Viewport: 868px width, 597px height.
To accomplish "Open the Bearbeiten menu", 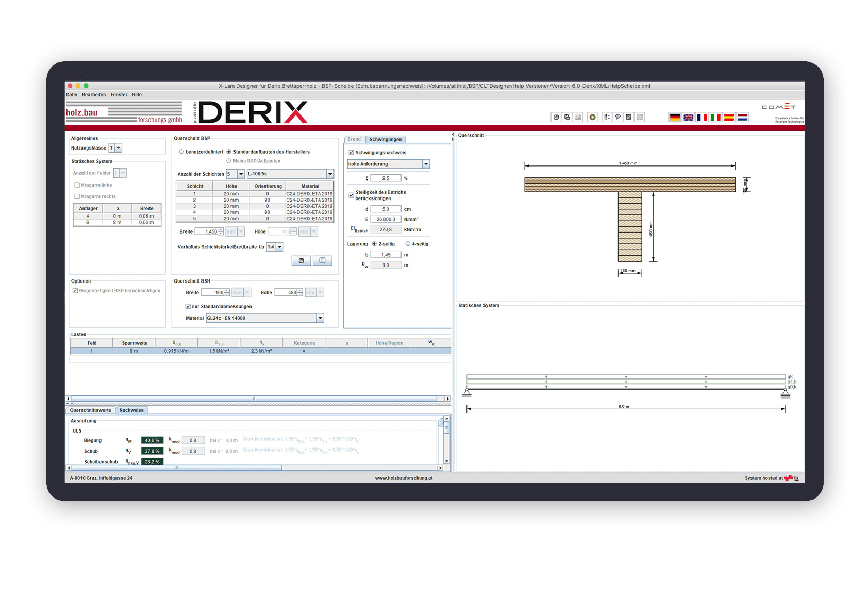I will [94, 94].
